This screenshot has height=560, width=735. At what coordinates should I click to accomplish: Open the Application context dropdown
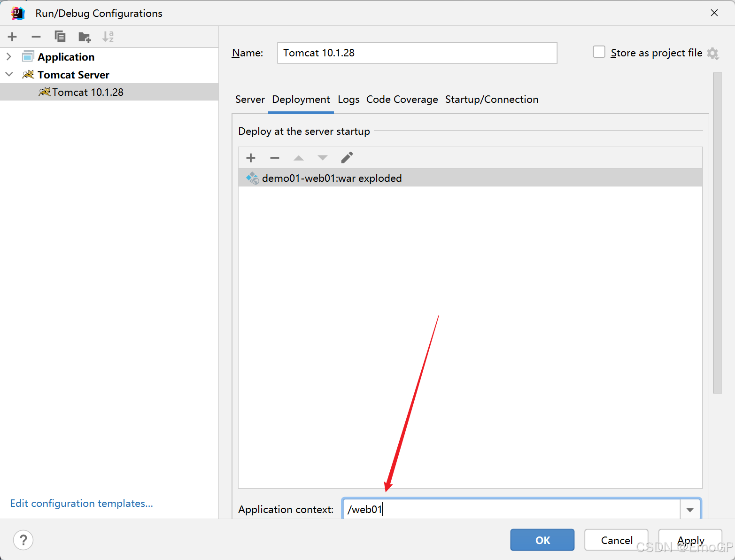[x=690, y=509]
